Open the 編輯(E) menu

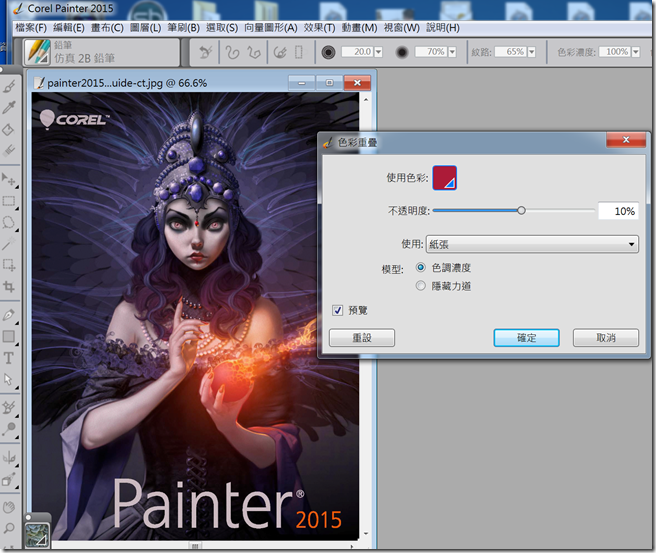[x=69, y=28]
